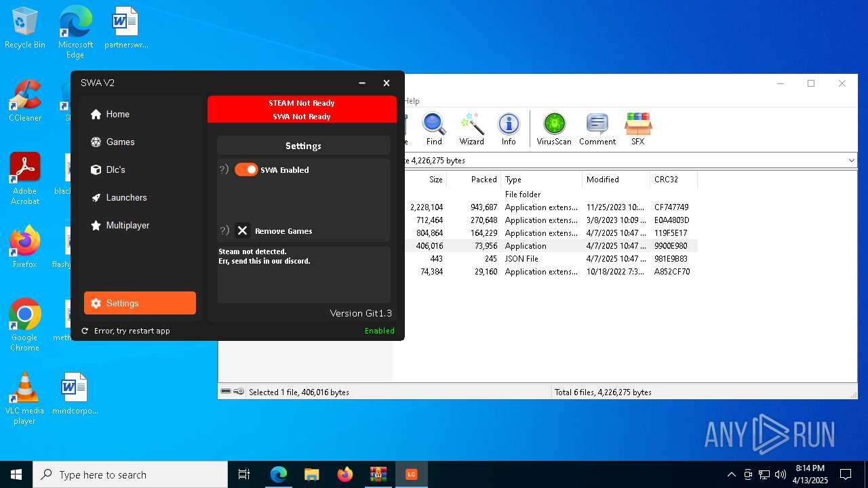Screen dimensions: 868x488
Task: Minimize the SWA V2 window
Action: point(362,83)
